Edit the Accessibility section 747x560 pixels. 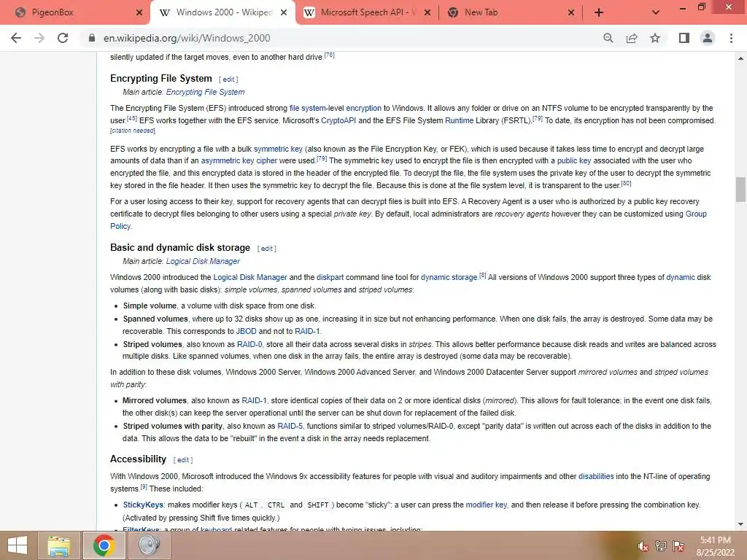coord(183,460)
